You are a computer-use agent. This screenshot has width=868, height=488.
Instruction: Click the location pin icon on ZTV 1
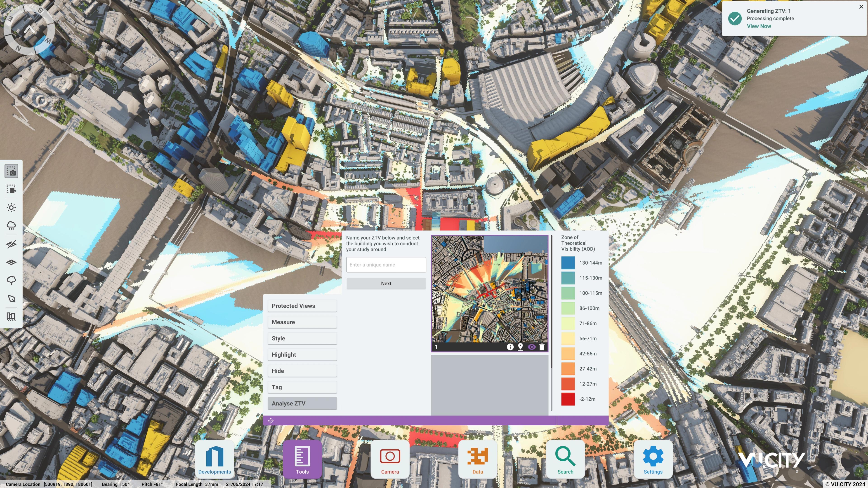[521, 347]
